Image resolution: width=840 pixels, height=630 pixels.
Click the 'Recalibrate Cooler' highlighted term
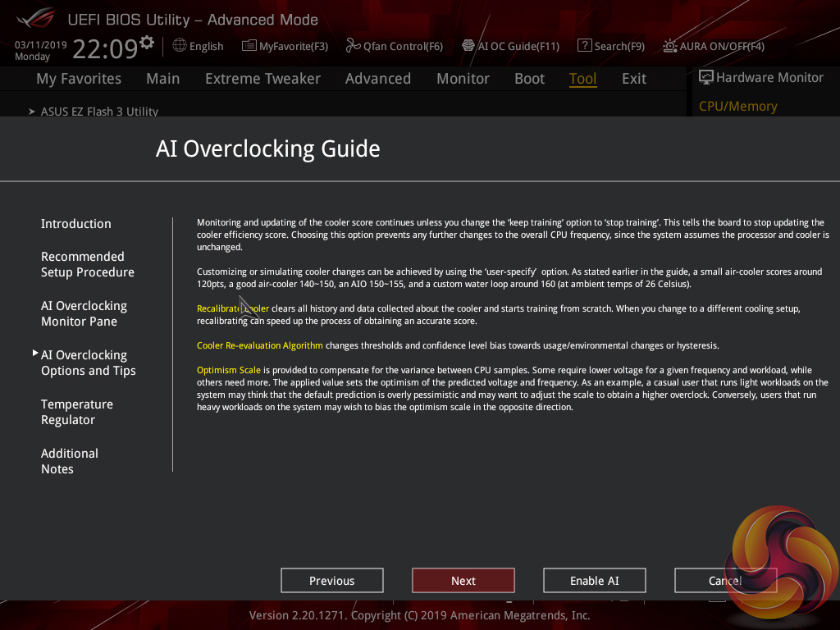click(233, 308)
